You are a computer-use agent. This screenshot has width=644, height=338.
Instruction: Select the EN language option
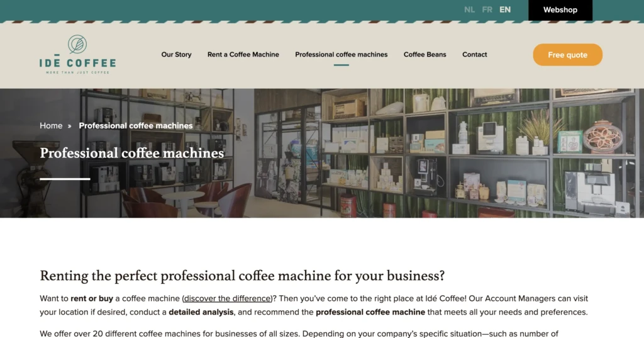pos(505,10)
